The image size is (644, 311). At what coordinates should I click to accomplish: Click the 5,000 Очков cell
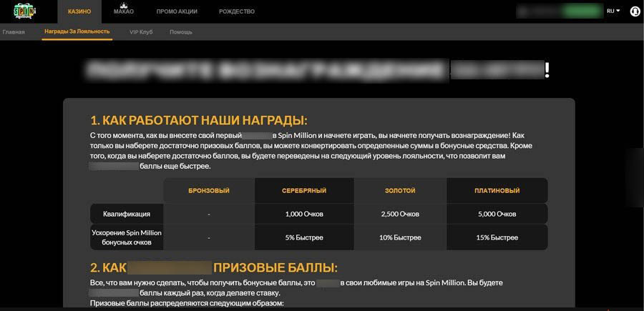point(497,214)
